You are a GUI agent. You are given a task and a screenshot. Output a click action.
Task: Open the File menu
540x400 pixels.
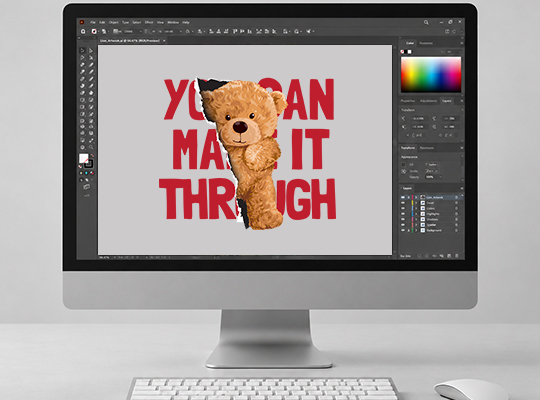(93, 22)
